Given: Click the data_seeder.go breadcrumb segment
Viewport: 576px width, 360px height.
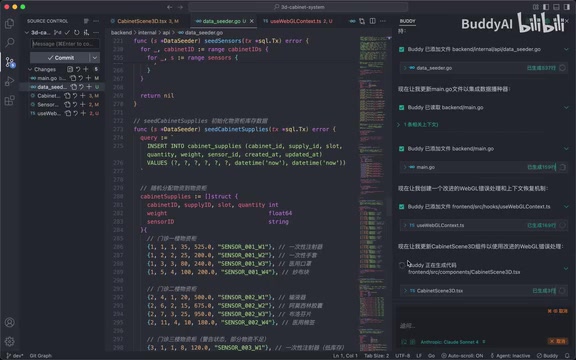Looking at the screenshot, I should (x=200, y=33).
